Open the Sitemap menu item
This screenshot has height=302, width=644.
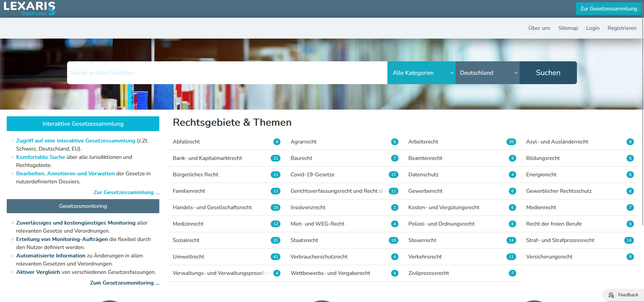point(568,28)
